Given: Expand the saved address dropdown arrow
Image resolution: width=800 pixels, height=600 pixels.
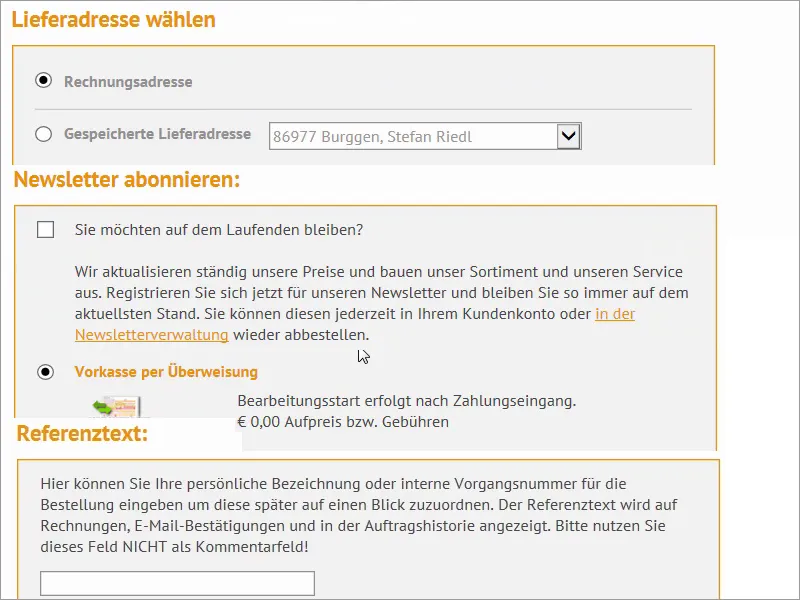Looking at the screenshot, I should pos(568,136).
